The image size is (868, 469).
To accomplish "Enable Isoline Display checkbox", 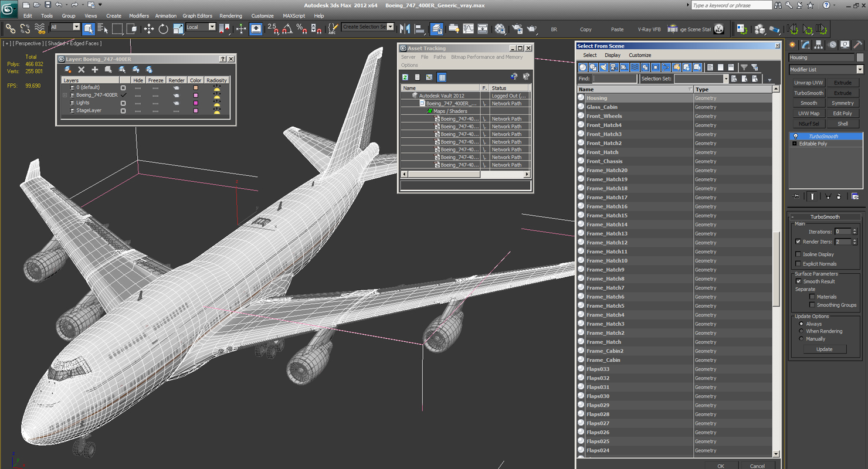I will point(798,254).
